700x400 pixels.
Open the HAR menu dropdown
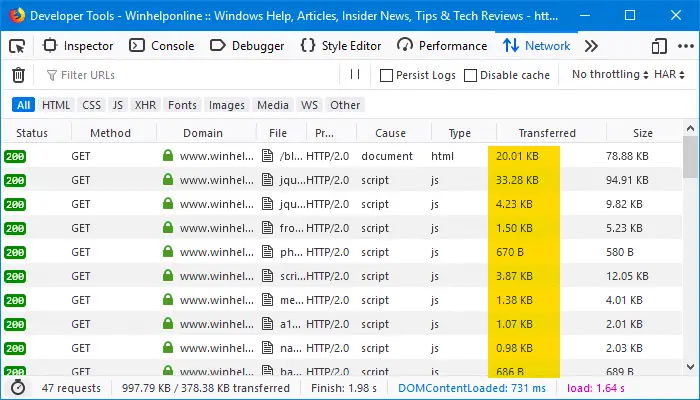point(669,75)
